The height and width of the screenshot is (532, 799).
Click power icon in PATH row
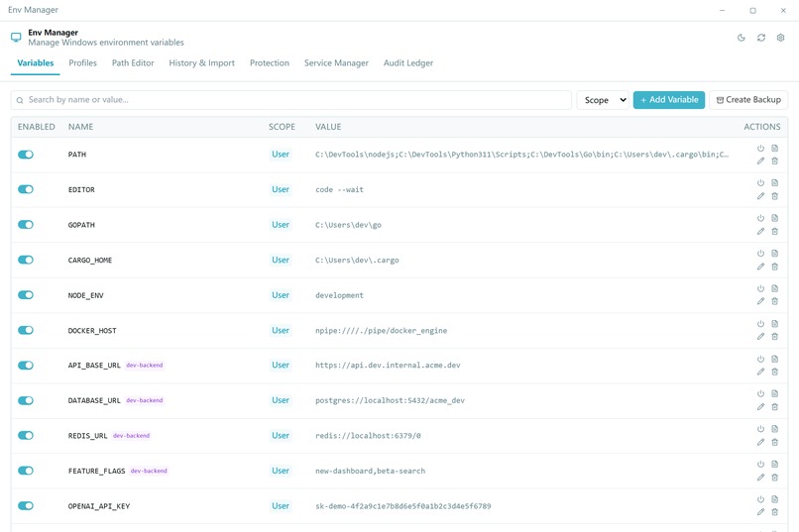pos(760,149)
